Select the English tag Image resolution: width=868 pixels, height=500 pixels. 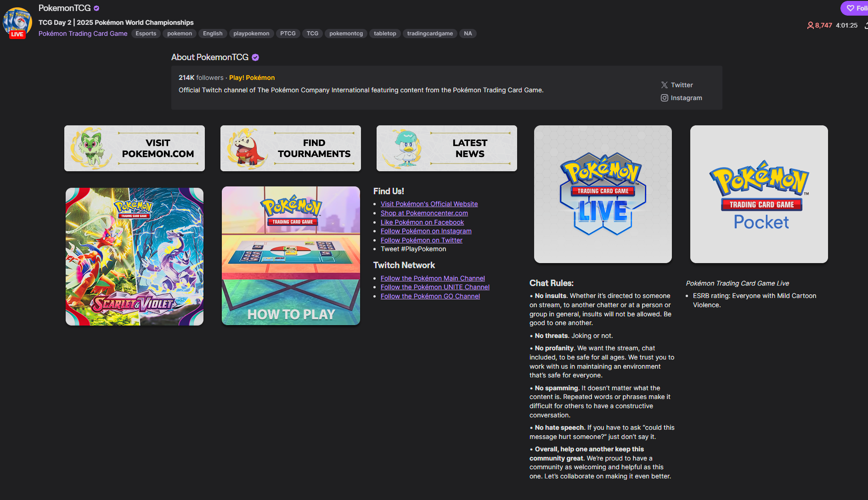(213, 34)
